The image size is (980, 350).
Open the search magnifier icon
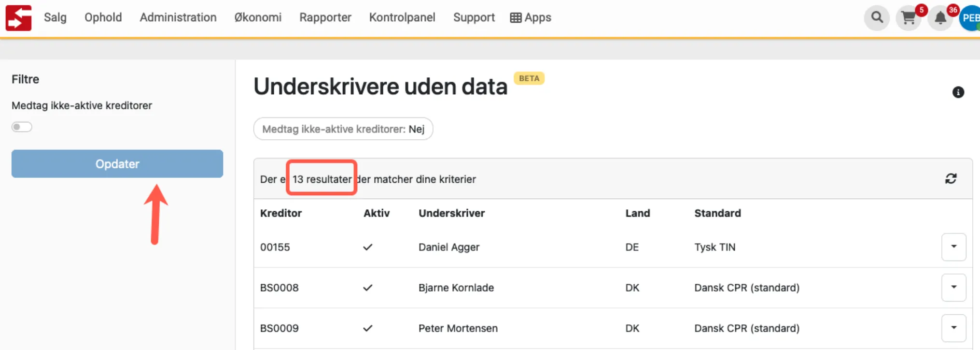coord(877,18)
